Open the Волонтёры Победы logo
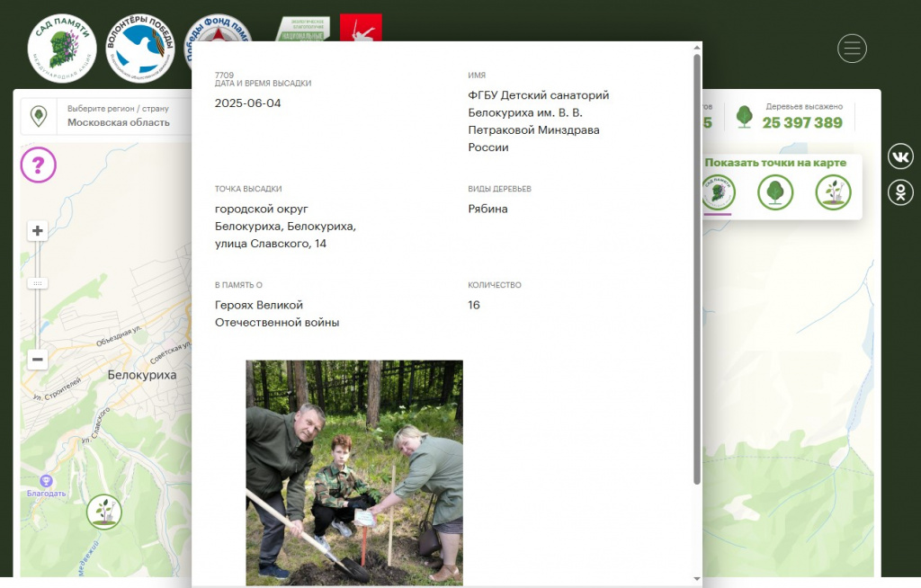This screenshot has height=588, width=921. click(140, 49)
